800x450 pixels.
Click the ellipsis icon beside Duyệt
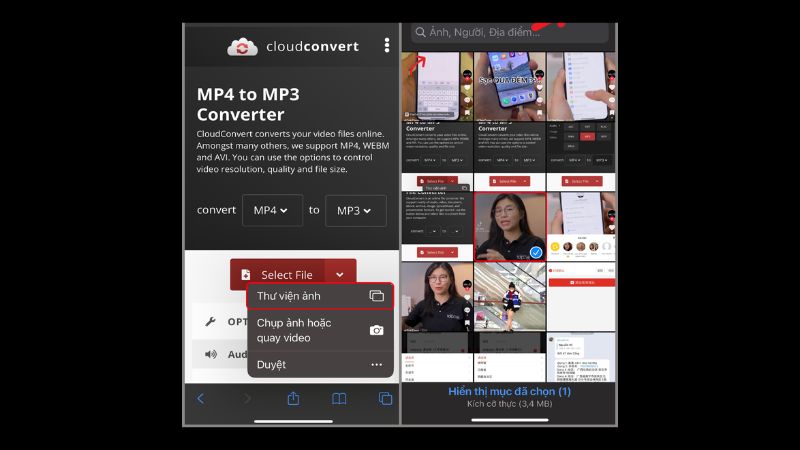(x=377, y=365)
